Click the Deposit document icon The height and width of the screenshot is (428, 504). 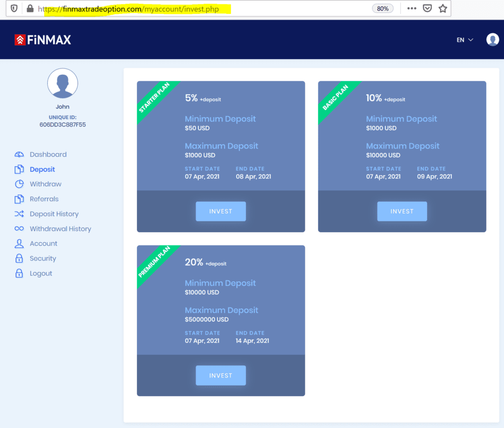click(x=19, y=169)
